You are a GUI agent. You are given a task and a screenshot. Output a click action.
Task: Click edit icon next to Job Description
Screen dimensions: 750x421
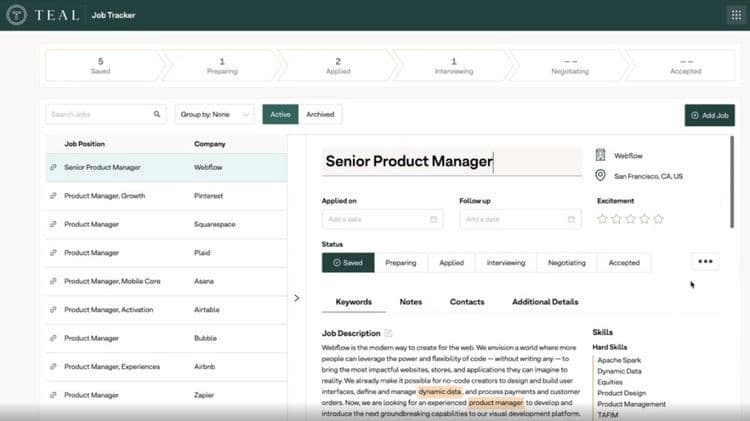coord(389,333)
